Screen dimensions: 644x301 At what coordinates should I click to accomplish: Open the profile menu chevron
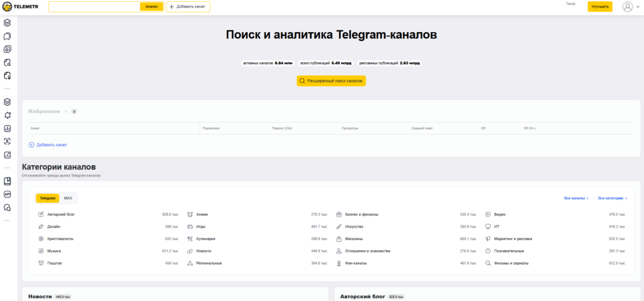coord(638,7)
